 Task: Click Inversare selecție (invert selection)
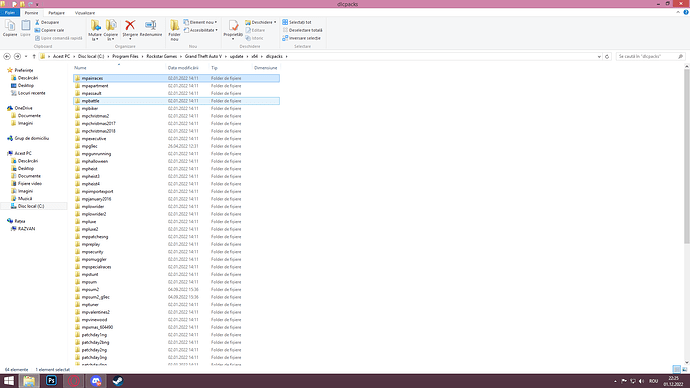coord(301,38)
